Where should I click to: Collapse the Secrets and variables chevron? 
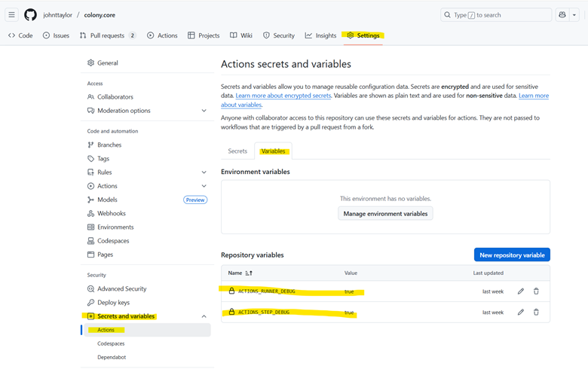click(204, 316)
